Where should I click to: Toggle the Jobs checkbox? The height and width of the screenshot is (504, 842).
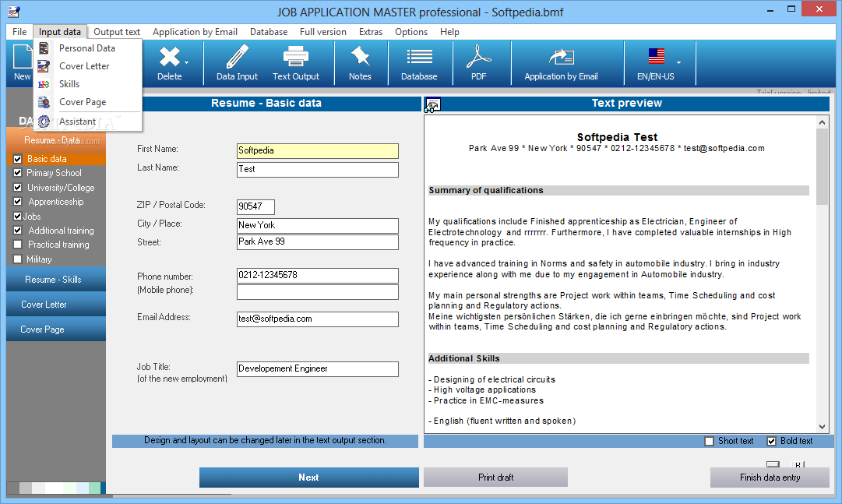point(18,216)
